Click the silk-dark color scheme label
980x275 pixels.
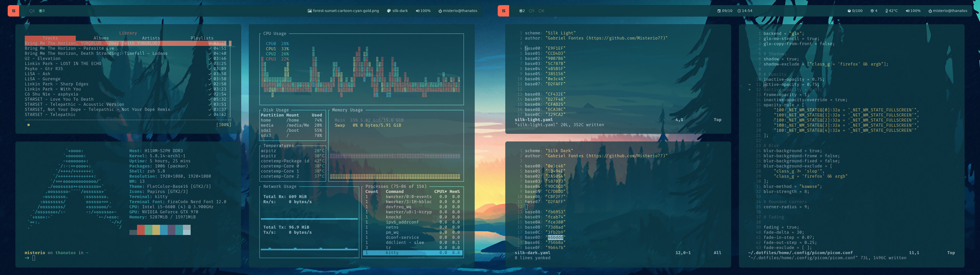click(x=400, y=11)
